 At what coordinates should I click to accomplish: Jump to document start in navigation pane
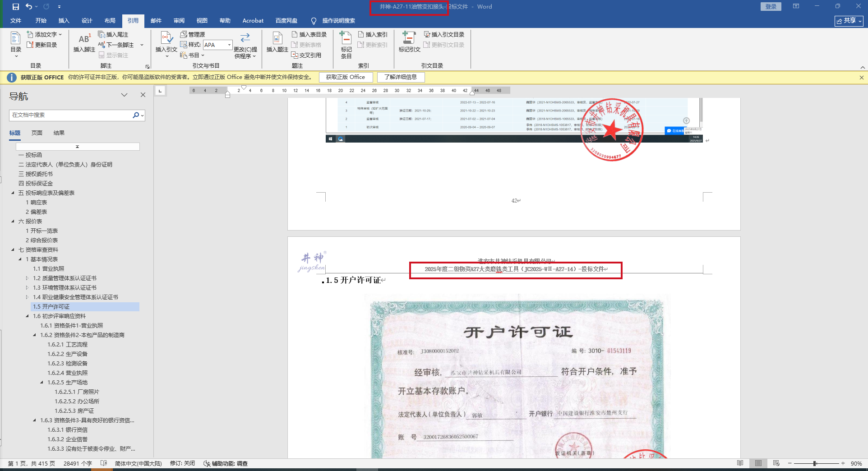(78, 147)
